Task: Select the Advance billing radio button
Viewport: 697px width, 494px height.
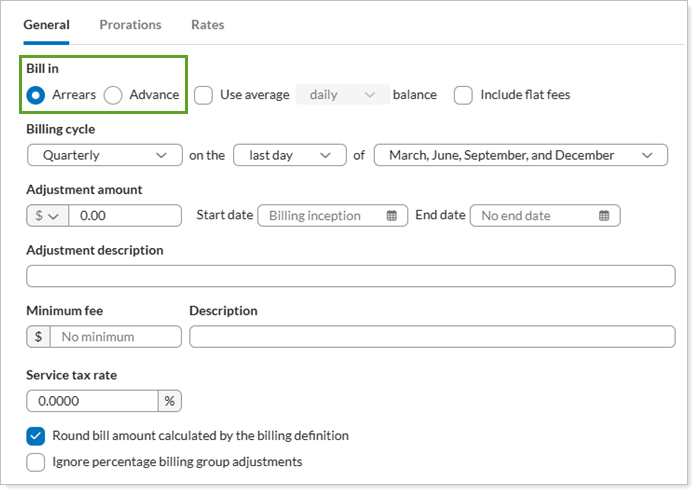Action: [x=113, y=95]
